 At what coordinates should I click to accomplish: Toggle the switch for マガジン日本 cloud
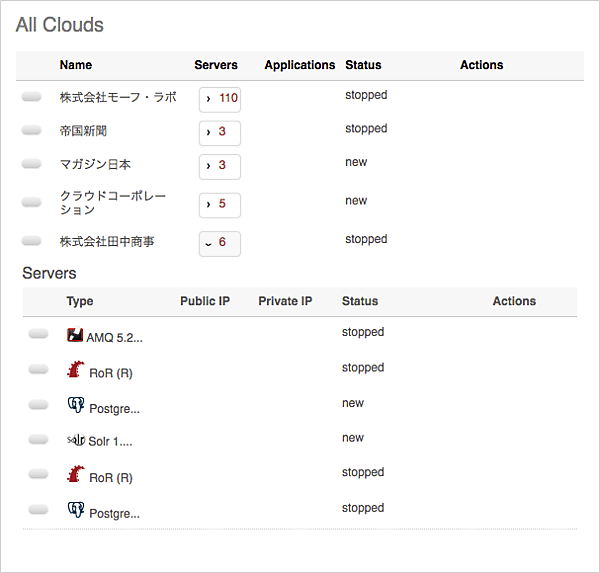click(x=31, y=164)
